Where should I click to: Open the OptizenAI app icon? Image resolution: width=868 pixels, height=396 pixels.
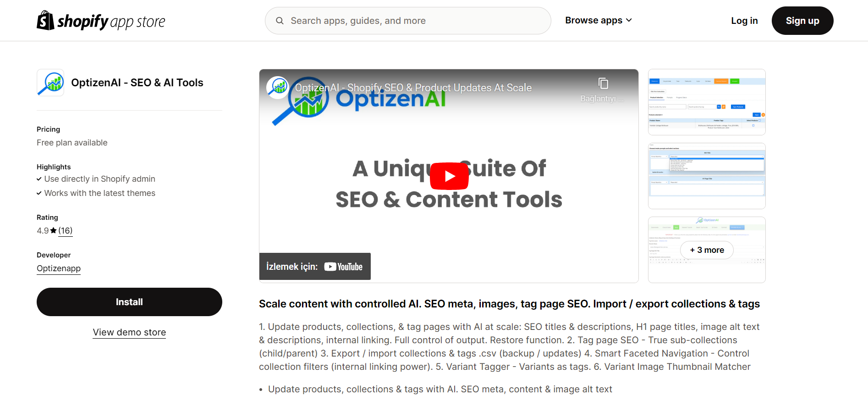click(x=50, y=83)
